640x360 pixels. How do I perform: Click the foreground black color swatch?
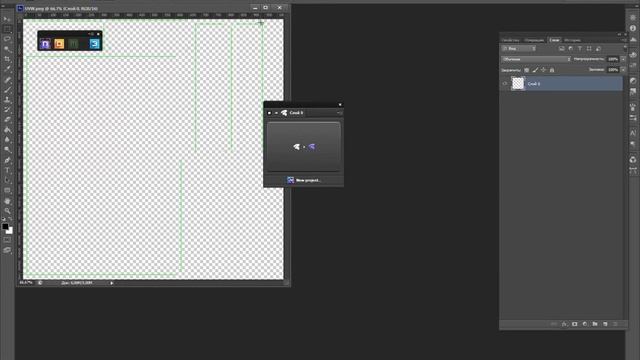pyautogui.click(x=5, y=226)
